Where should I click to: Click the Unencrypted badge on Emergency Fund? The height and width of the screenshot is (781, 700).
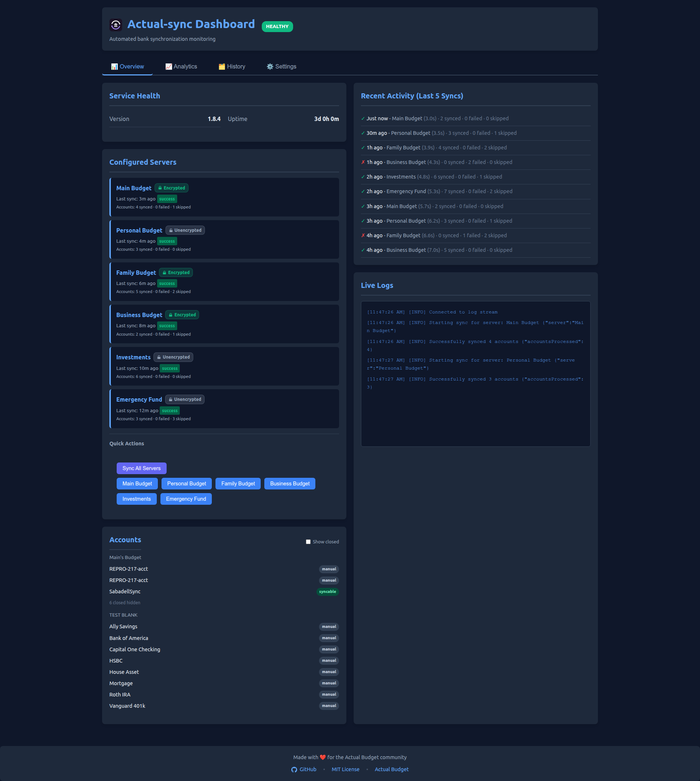(x=185, y=399)
